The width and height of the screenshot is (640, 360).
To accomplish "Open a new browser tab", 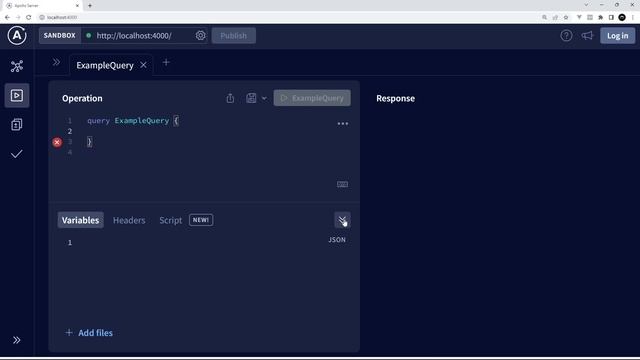I will [90, 6].
